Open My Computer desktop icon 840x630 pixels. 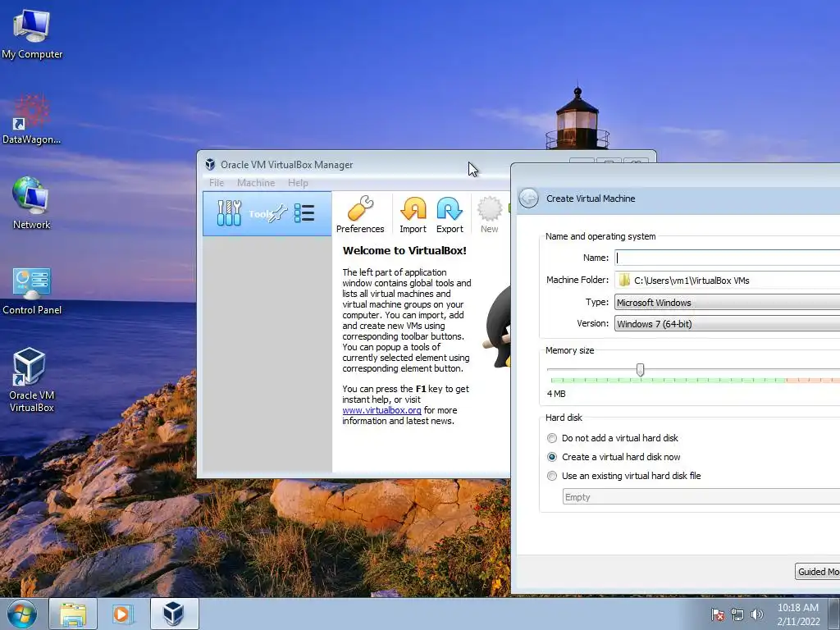point(32,34)
